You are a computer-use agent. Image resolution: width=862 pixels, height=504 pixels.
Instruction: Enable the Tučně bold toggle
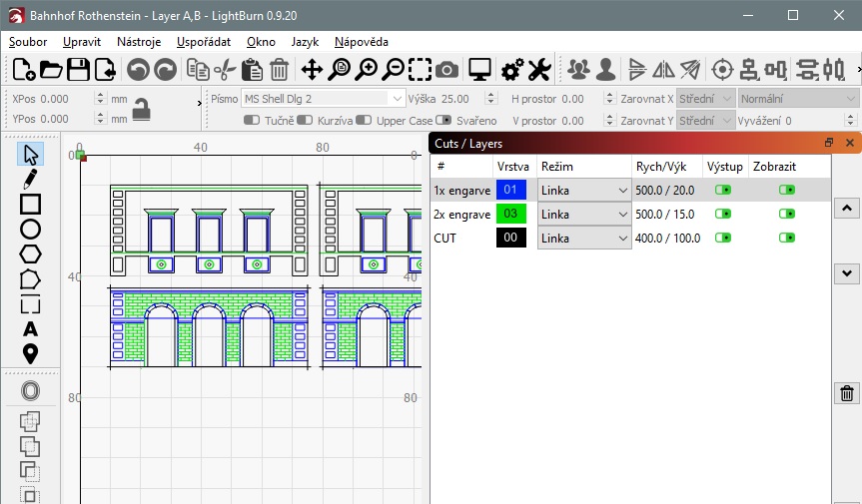point(252,121)
